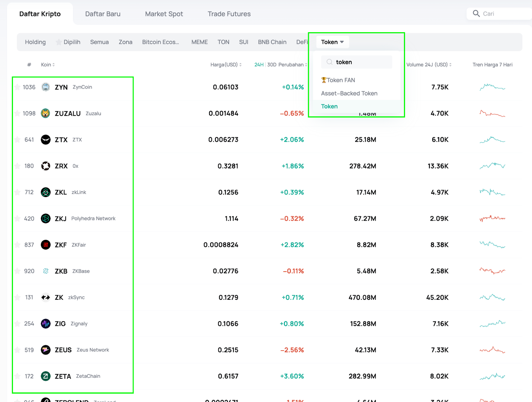
Task: Select Asset-Backed Token option
Action: (349, 94)
